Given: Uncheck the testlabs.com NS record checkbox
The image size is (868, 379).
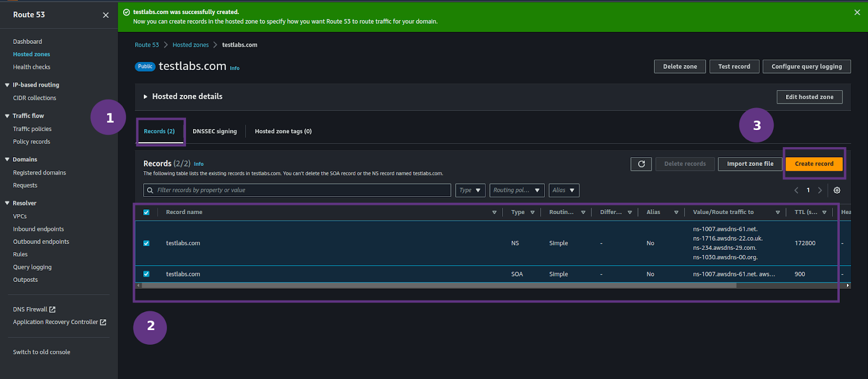Looking at the screenshot, I should [146, 243].
